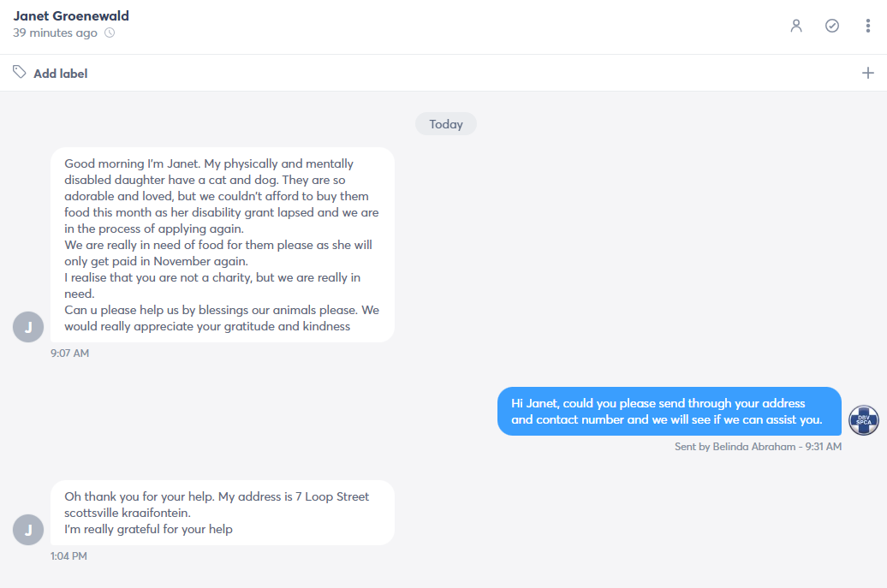Click Sent by Belinda Abraham caption
The height and width of the screenshot is (588, 887).
pos(758,447)
